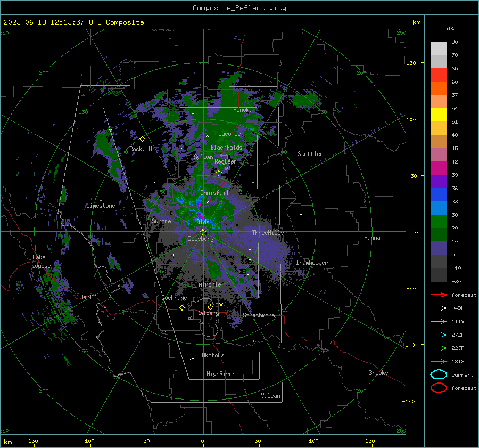Click the yellow diamond marker near Cochrane
Screen dimensions: 479x448
183,308
